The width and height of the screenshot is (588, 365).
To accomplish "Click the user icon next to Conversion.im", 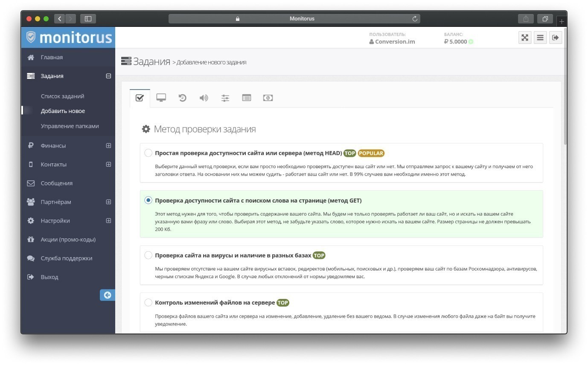I will point(372,42).
